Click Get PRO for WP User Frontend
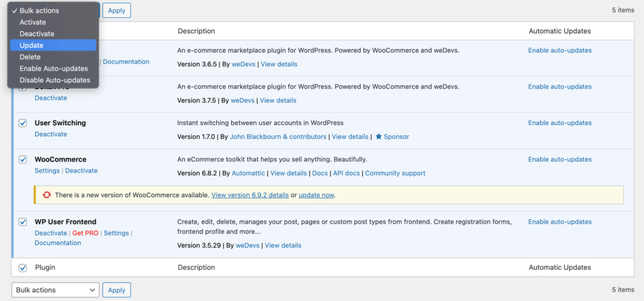The height and width of the screenshot is (301, 644). click(86, 233)
